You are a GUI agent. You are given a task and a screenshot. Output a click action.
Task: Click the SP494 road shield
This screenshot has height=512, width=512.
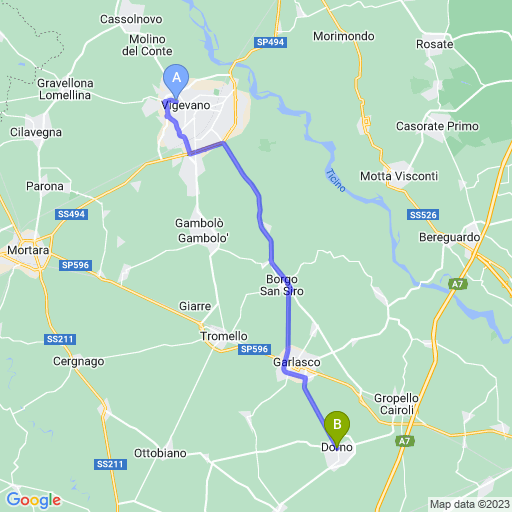pyautogui.click(x=270, y=42)
